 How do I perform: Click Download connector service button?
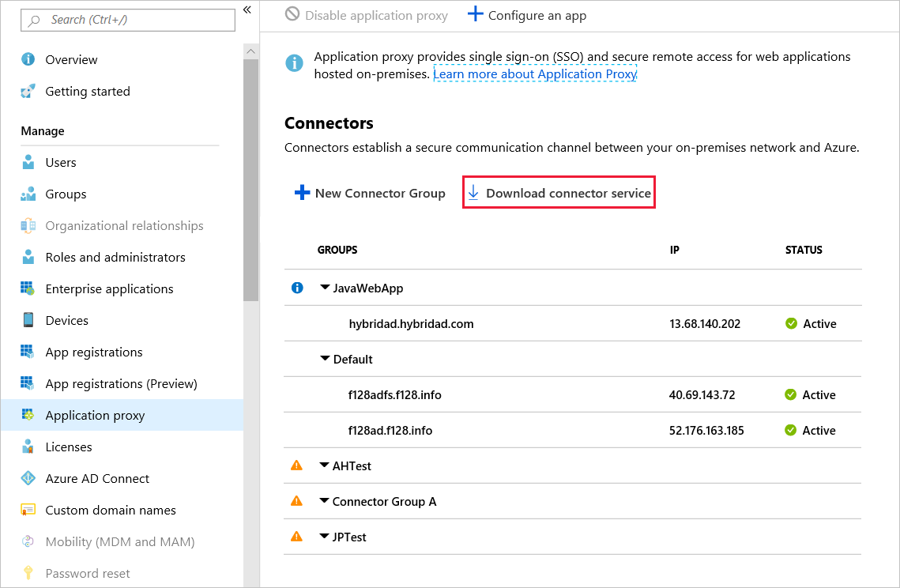559,193
